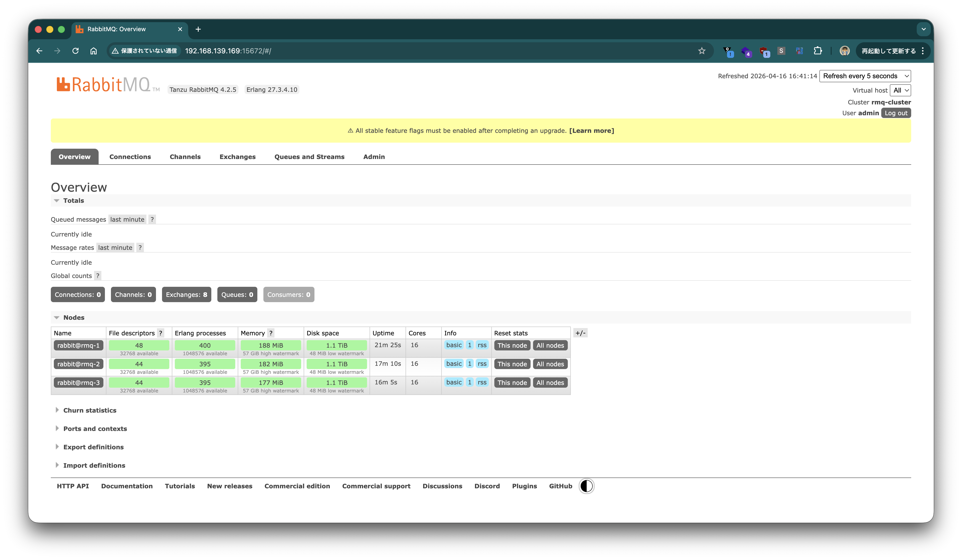Click the last minute range for Queued messages
Viewport: 962px width, 560px height.
[127, 219]
